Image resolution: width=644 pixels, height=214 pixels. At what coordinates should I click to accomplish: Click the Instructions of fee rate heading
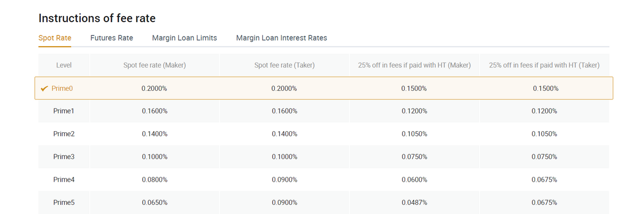click(x=97, y=18)
